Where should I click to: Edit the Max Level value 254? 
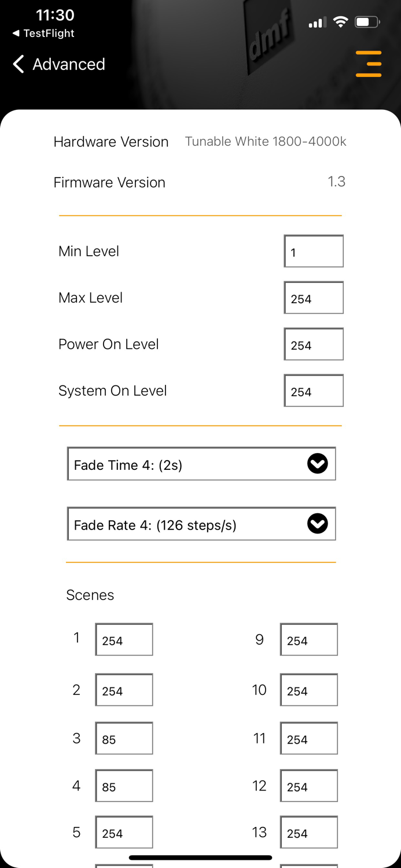314,297
